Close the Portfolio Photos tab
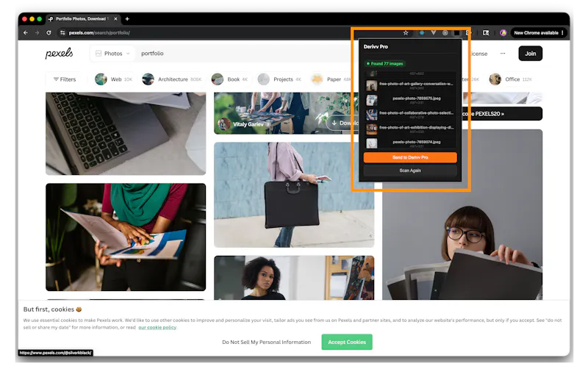588x380 pixels. pos(115,19)
